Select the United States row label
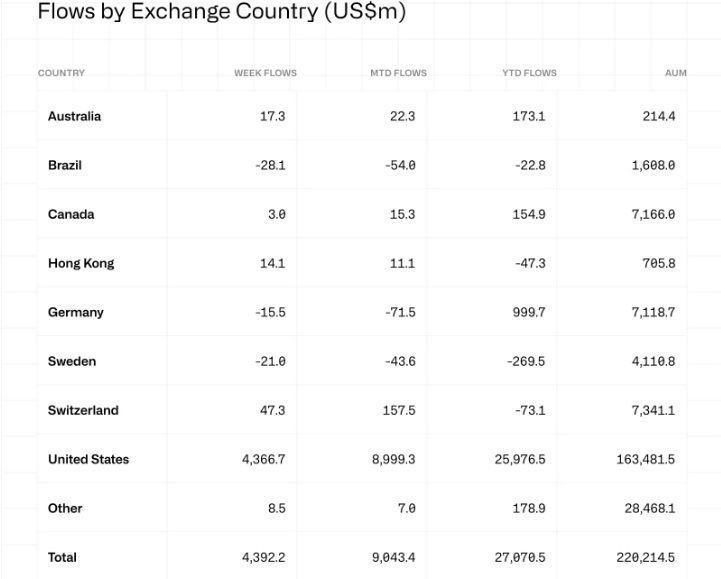Image resolution: width=721 pixels, height=579 pixels. tap(88, 459)
